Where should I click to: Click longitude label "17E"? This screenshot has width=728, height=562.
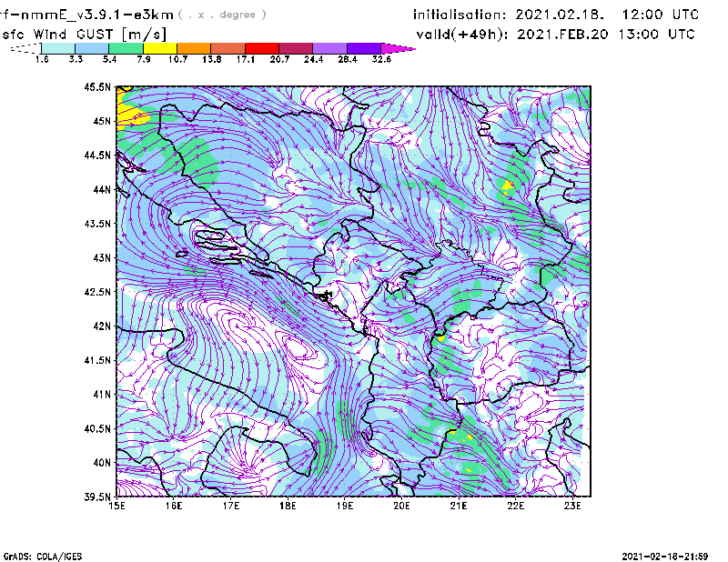point(231,506)
